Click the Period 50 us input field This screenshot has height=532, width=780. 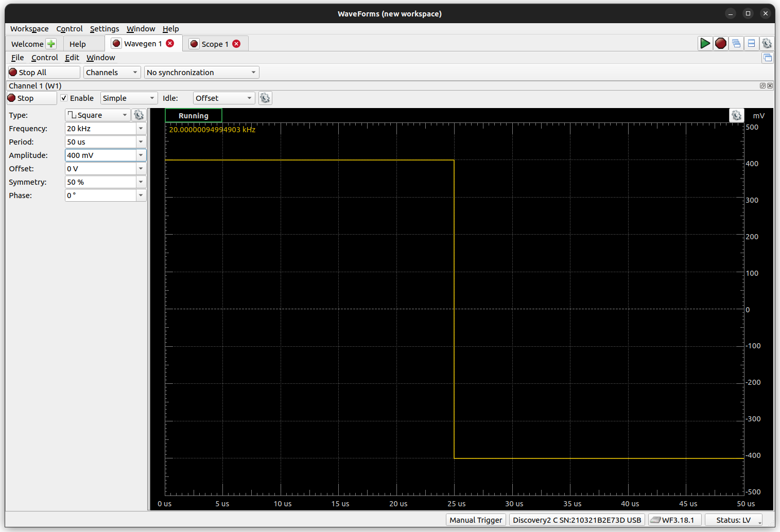(100, 142)
